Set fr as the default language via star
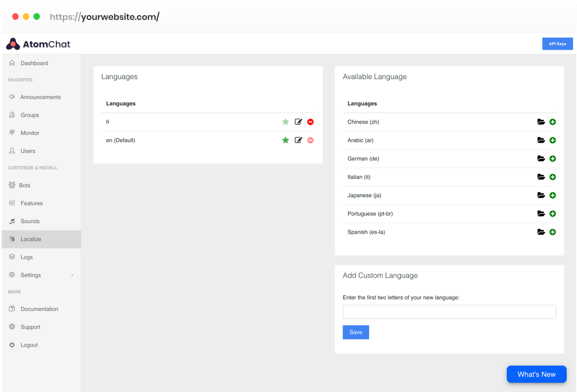 click(x=285, y=122)
